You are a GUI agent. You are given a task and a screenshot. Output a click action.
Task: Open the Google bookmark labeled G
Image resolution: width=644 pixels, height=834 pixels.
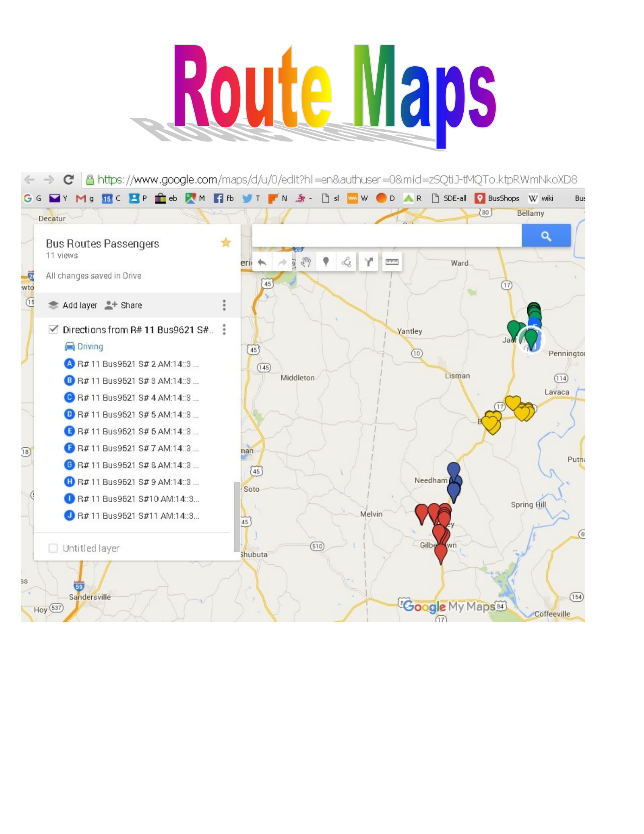tap(32, 198)
